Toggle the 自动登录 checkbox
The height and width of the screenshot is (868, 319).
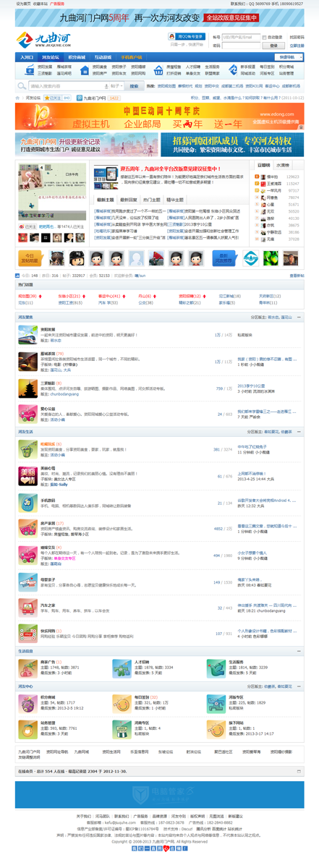(264, 36)
